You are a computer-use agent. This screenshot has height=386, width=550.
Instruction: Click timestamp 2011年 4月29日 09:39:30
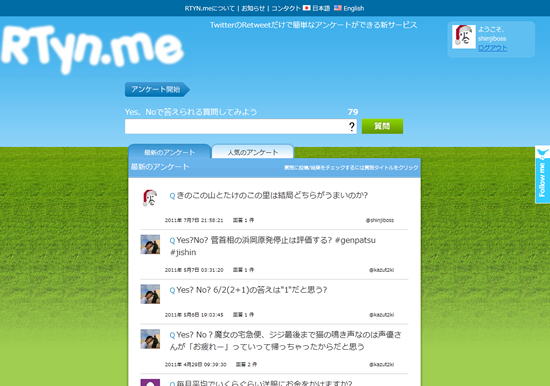coord(196,365)
